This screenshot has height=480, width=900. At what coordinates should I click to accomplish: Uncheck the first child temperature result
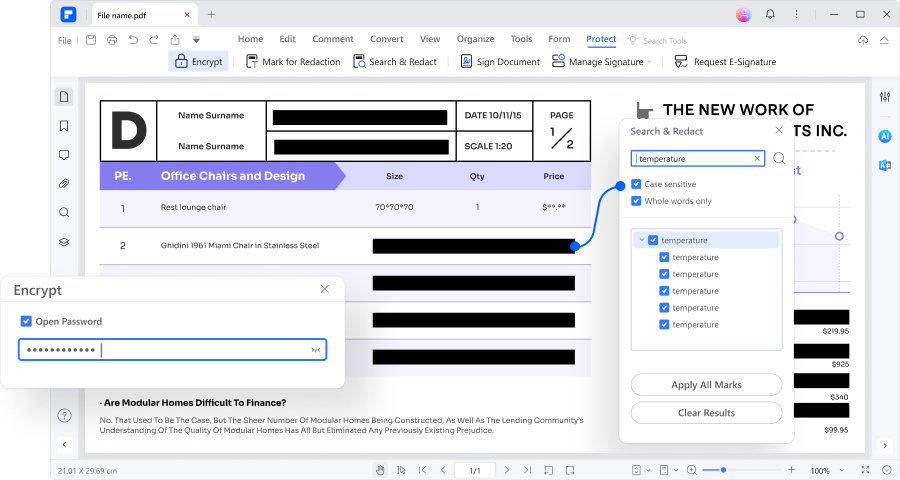click(x=664, y=257)
